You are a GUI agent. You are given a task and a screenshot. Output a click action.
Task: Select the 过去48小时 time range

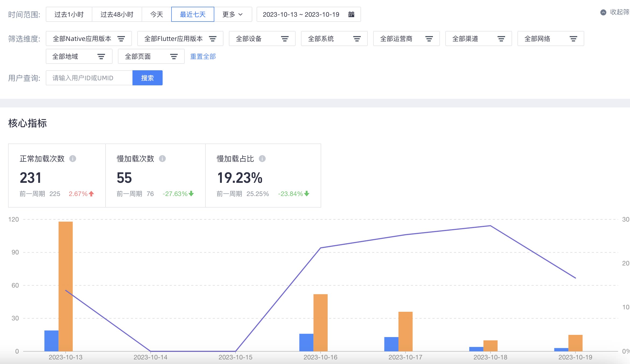click(117, 14)
